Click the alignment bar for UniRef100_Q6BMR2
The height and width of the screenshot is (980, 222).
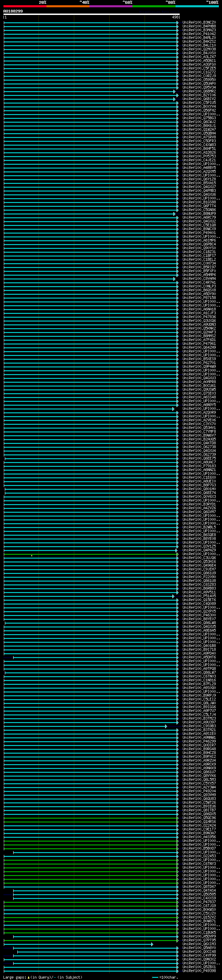tap(89, 92)
